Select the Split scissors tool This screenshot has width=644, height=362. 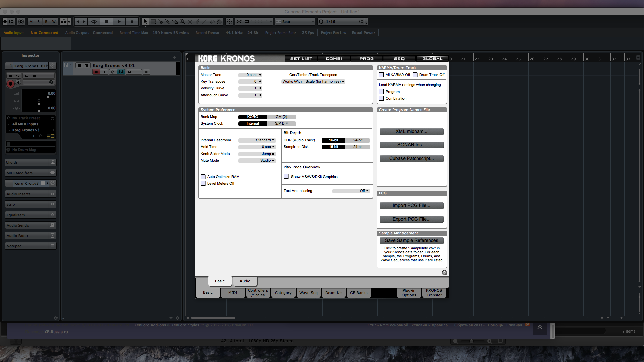(160, 22)
